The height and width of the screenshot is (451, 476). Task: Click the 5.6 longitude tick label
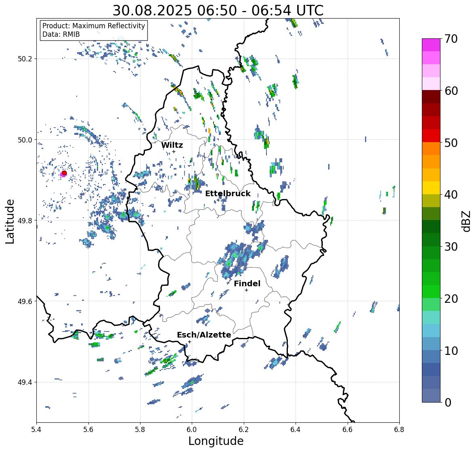coord(88,429)
